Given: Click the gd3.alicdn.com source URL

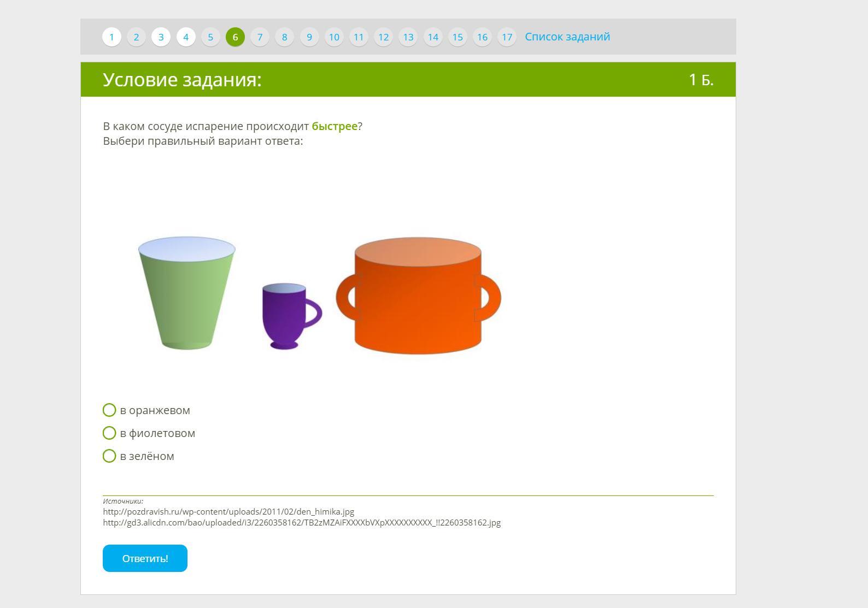Looking at the screenshot, I should [302, 523].
